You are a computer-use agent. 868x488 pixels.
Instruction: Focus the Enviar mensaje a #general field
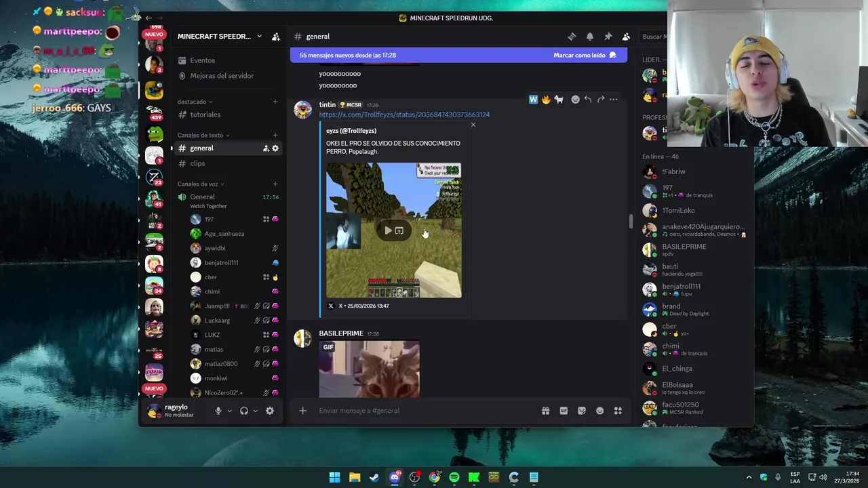tap(424, 411)
